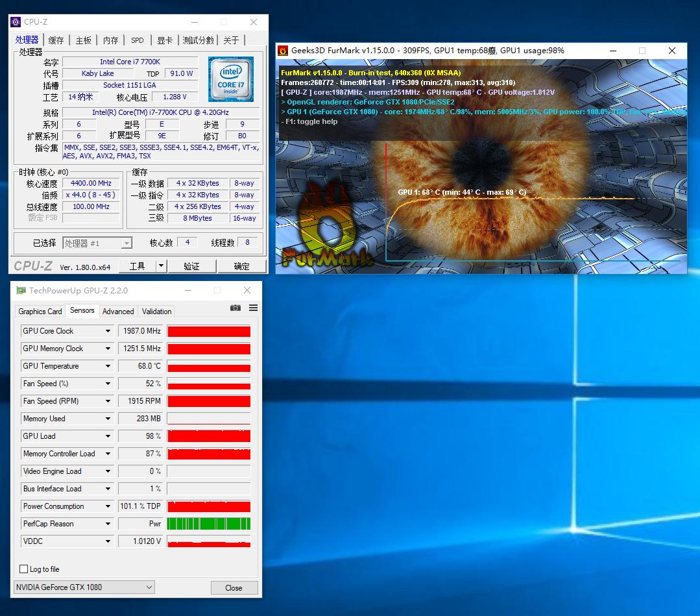
Task: Click the CPU-Z title bar icon
Action: coord(16,22)
